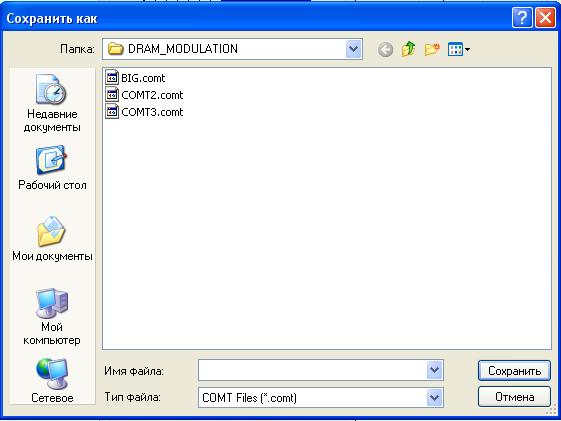Viewport: 561px width, 421px height.
Task: Expand the Папка folder dropdown
Action: pos(353,49)
